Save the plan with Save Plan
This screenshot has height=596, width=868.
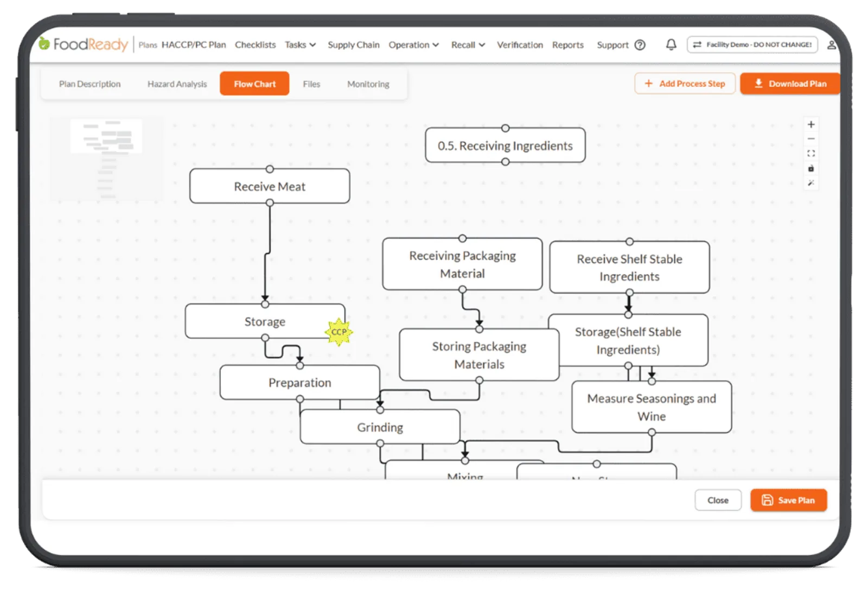(788, 500)
